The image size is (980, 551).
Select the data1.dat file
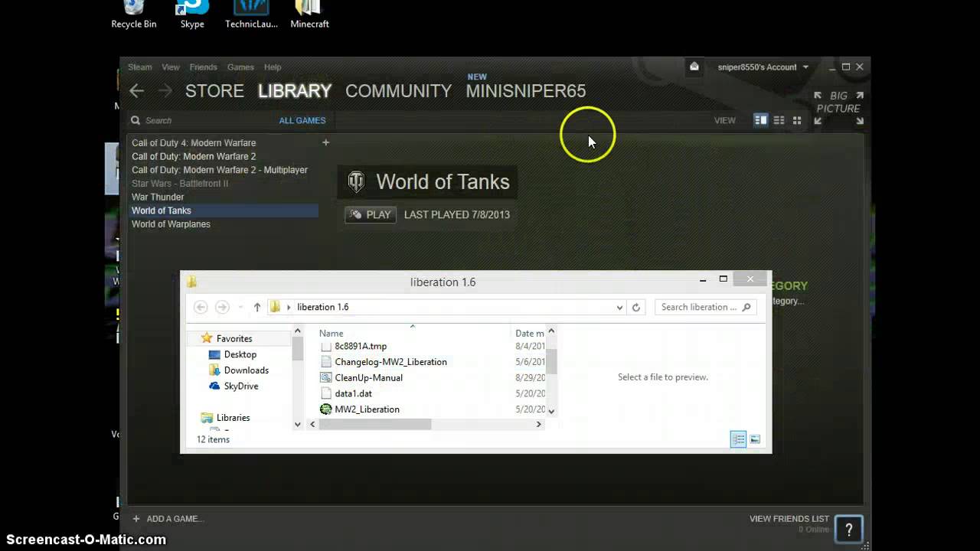coord(353,393)
